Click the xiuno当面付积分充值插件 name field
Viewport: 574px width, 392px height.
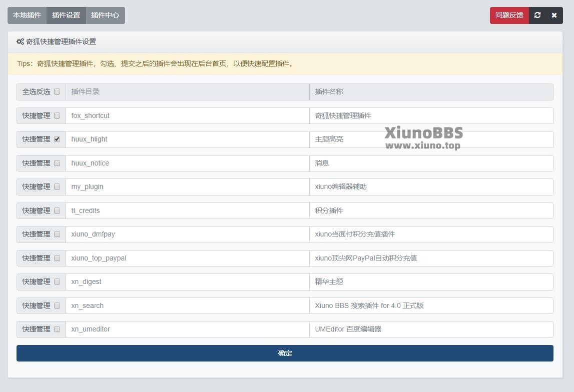431,234
